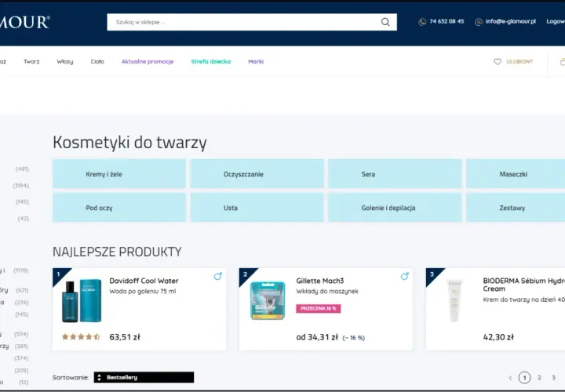Click the phone icon beside 74 632 08 45
Screen dimensions: 565x392
click(x=422, y=22)
